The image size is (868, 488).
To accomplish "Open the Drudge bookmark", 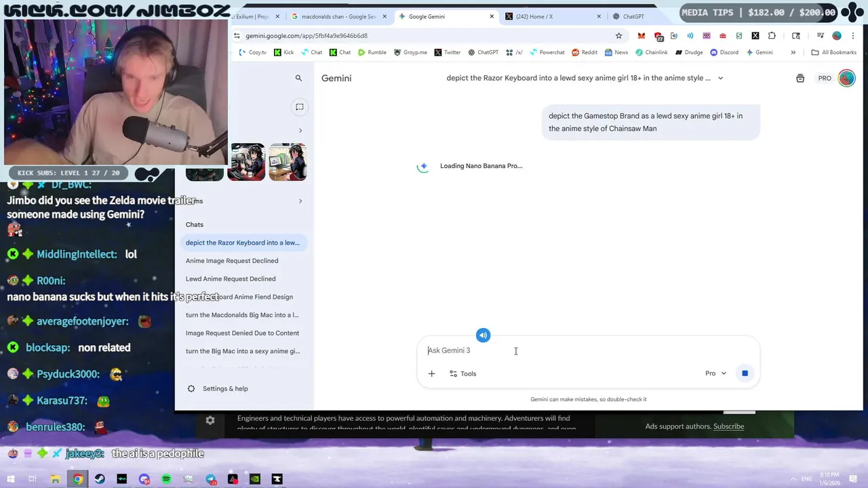I will coord(689,52).
